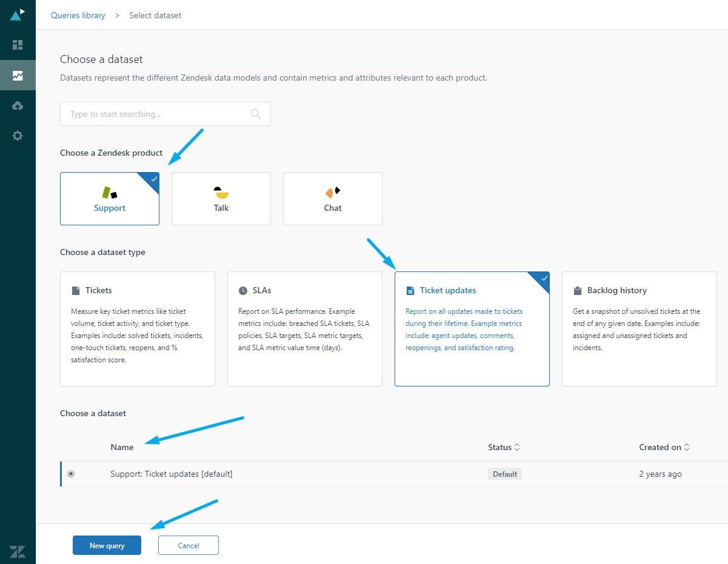This screenshot has width=728, height=564.
Task: Click the 'Select dataset' breadcrumb text
Action: [x=155, y=15]
